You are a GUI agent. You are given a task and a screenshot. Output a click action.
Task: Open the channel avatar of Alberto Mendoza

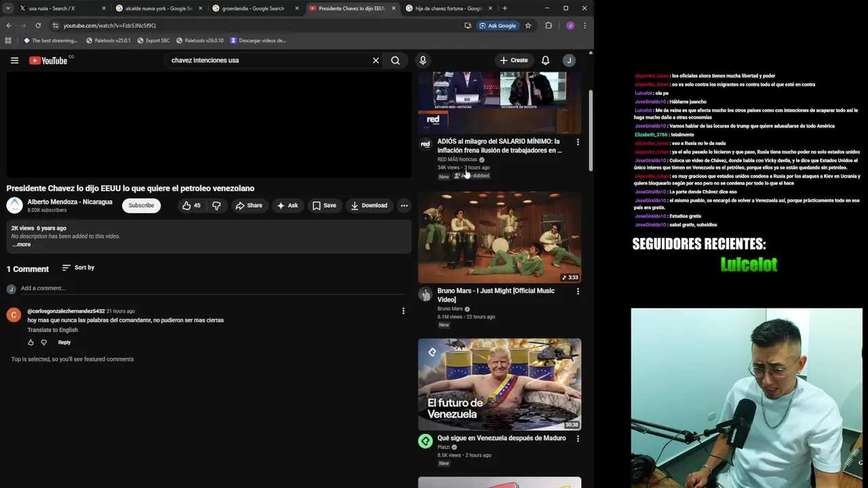[x=14, y=205]
